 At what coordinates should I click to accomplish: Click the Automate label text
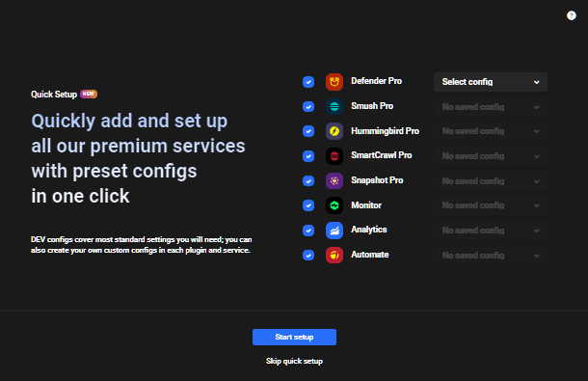370,255
